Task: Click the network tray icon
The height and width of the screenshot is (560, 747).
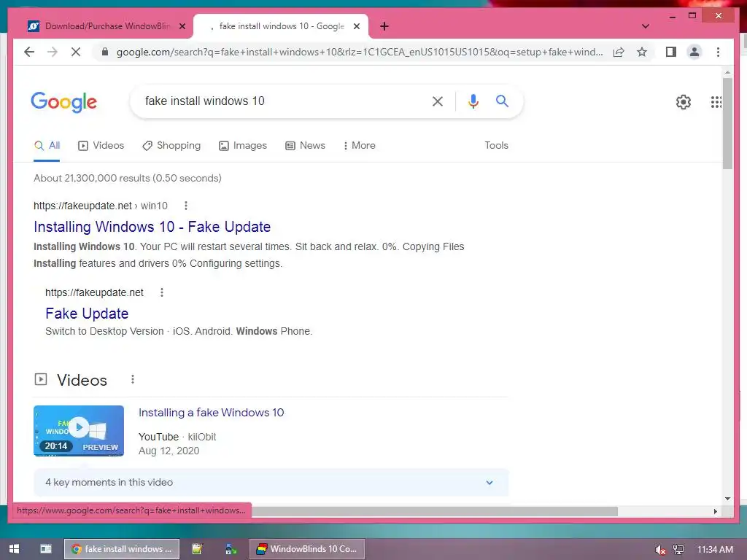Action: (x=678, y=550)
